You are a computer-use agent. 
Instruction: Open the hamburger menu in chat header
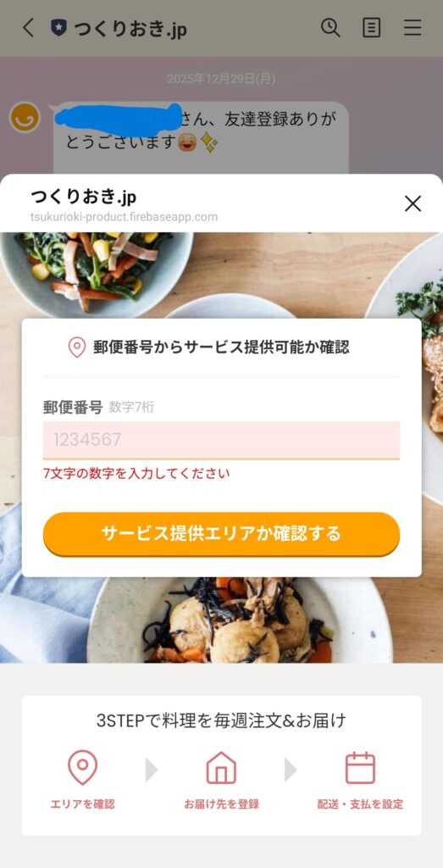point(412,28)
